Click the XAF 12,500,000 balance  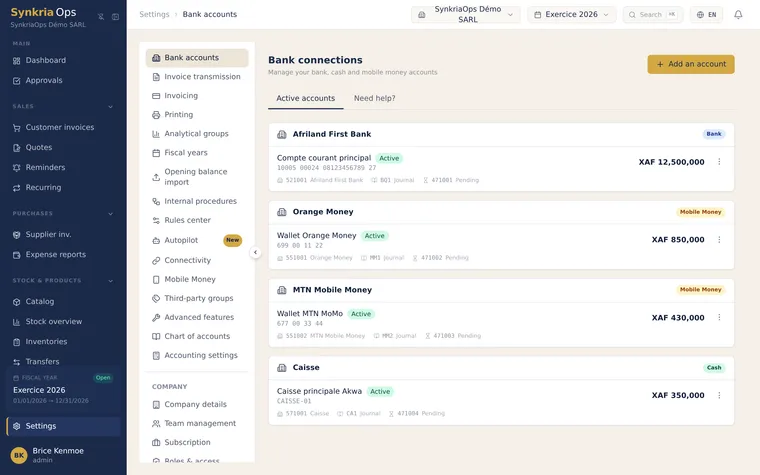[671, 162]
